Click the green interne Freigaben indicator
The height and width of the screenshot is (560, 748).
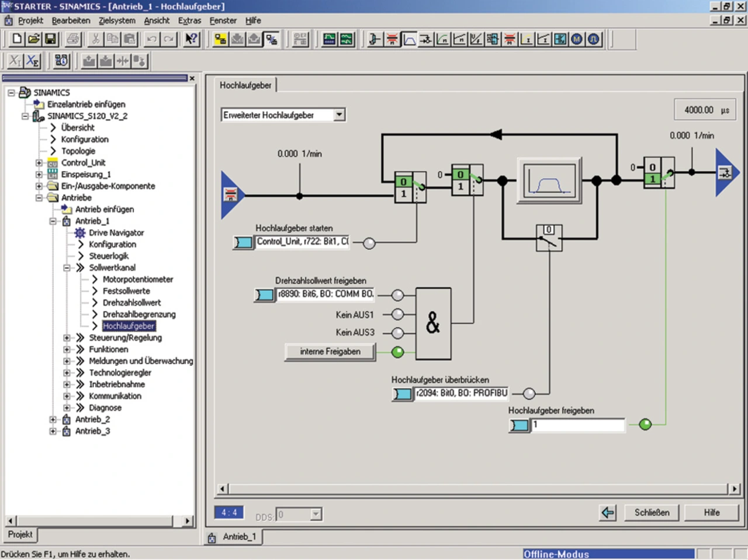click(397, 352)
